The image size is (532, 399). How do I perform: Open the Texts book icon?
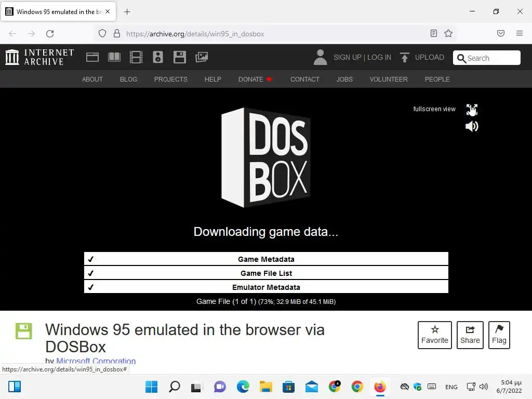[x=114, y=57]
